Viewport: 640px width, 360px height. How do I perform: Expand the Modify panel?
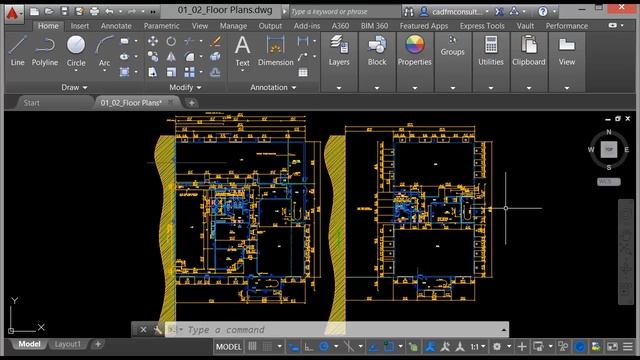[x=185, y=87]
